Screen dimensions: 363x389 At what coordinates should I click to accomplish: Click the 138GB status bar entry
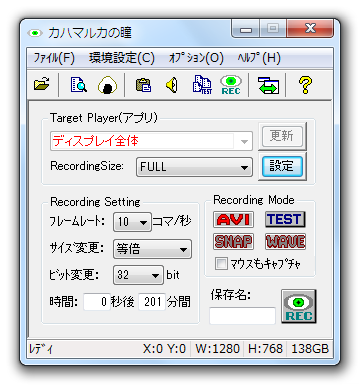click(310, 349)
